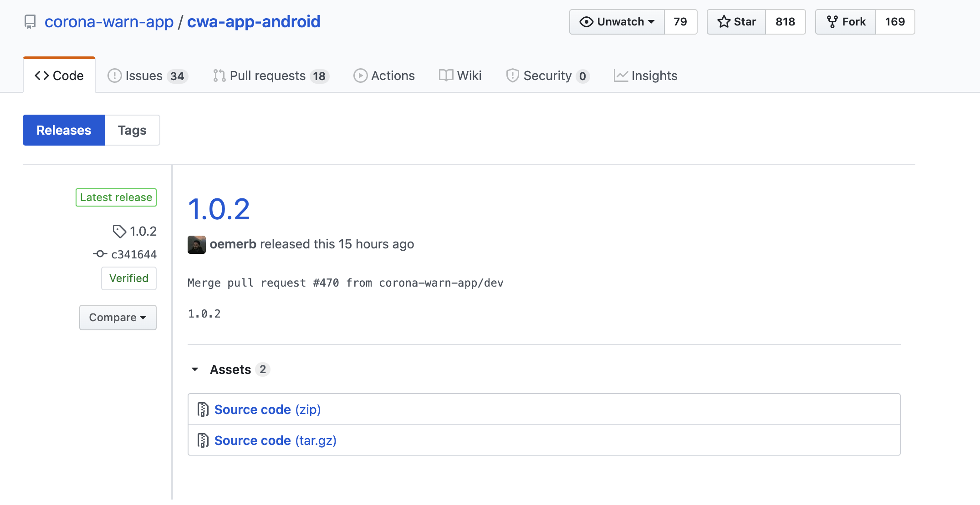Click the commit icon beside c341644
The image size is (980, 505).
(x=100, y=254)
